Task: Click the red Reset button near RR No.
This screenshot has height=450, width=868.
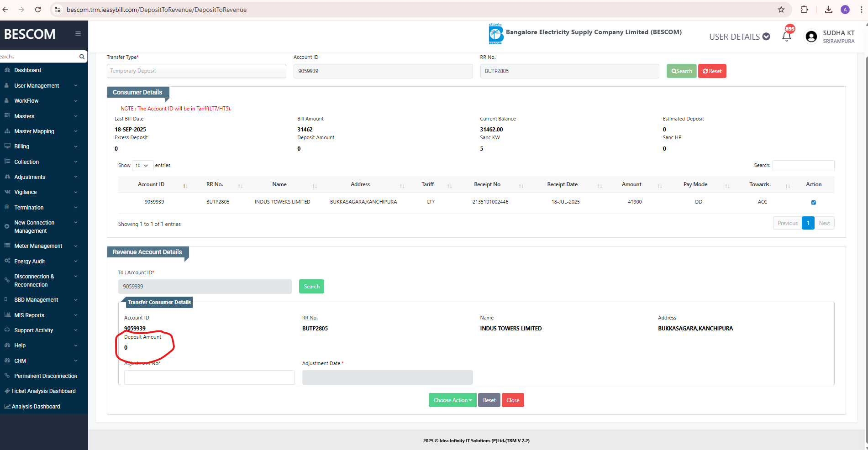Action: pyautogui.click(x=712, y=71)
